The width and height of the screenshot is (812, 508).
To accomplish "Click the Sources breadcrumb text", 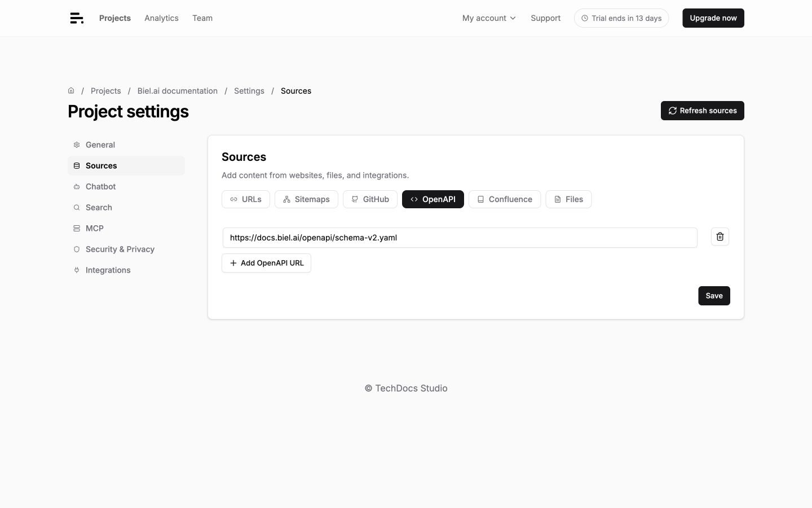I will pos(296,91).
